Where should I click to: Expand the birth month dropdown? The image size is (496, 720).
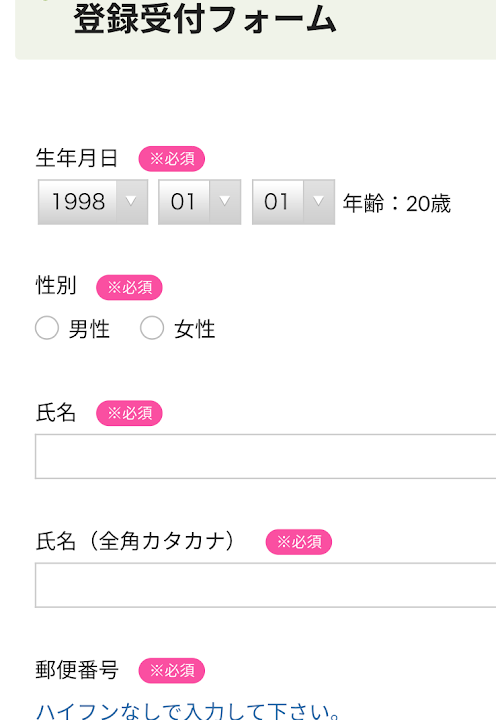tap(199, 202)
